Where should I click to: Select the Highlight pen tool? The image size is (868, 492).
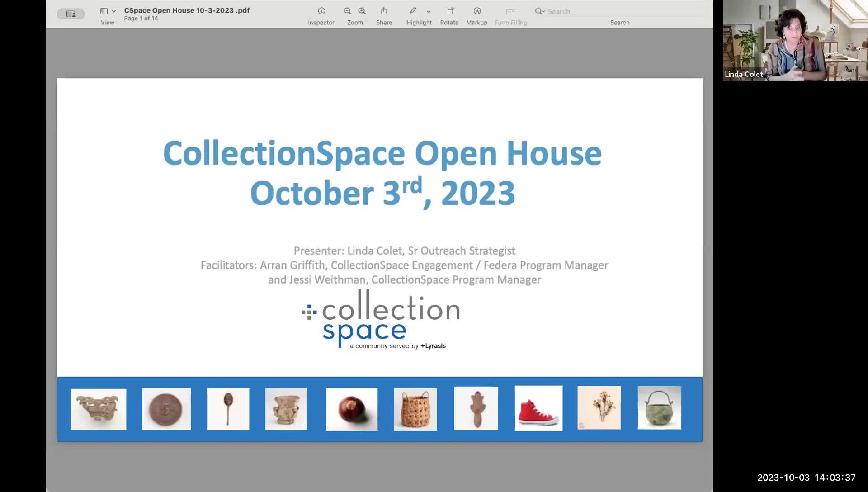click(x=413, y=11)
